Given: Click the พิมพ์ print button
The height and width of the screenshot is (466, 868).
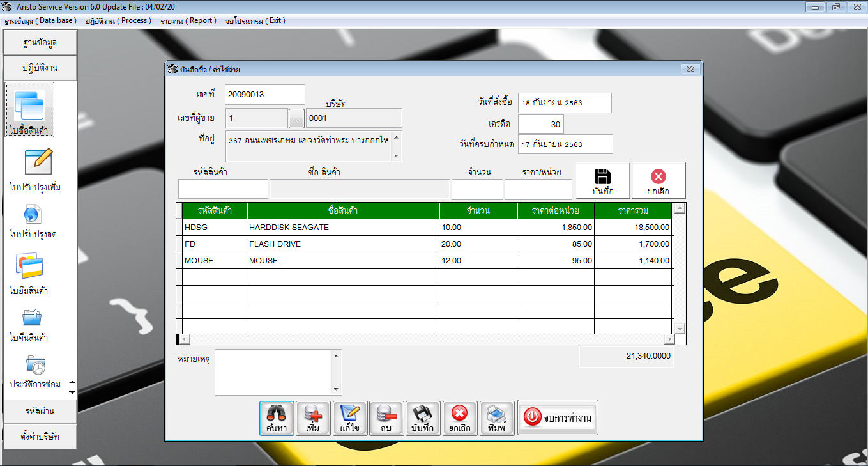Looking at the screenshot, I should point(496,419).
